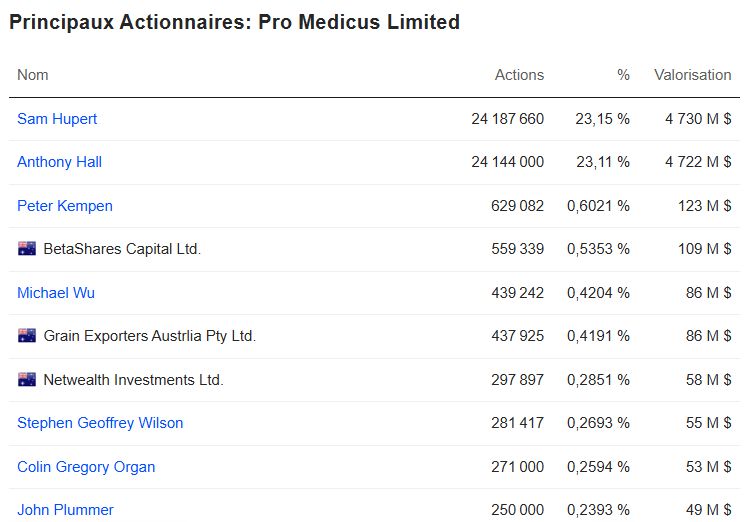Click the Valorisation column header
748x522 pixels.
(x=692, y=75)
